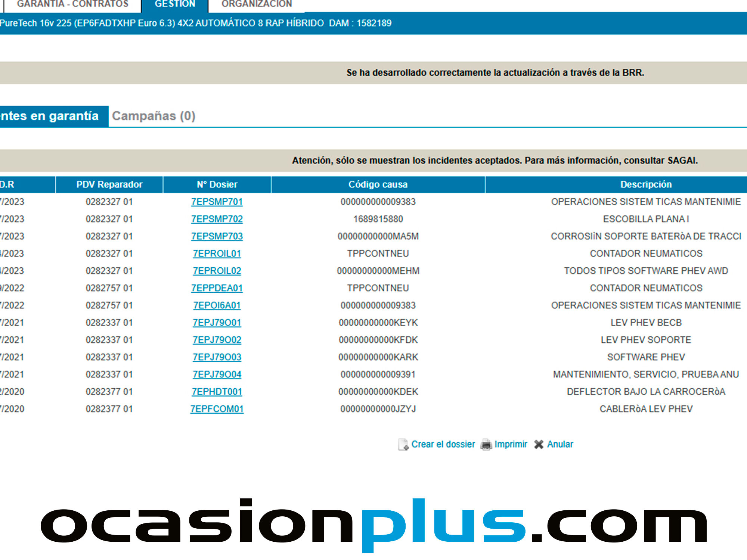Select the Campañas (0) tab
The width and height of the screenshot is (747, 560).
click(154, 116)
